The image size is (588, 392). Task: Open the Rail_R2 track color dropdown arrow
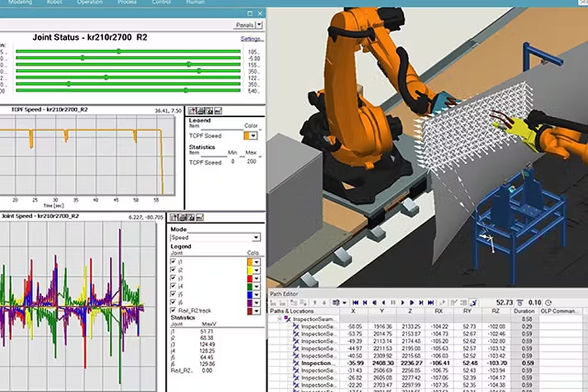[x=256, y=311]
